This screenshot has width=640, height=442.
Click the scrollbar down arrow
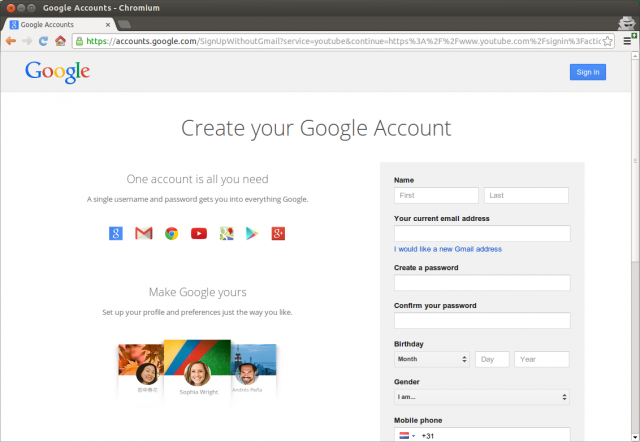click(635, 438)
